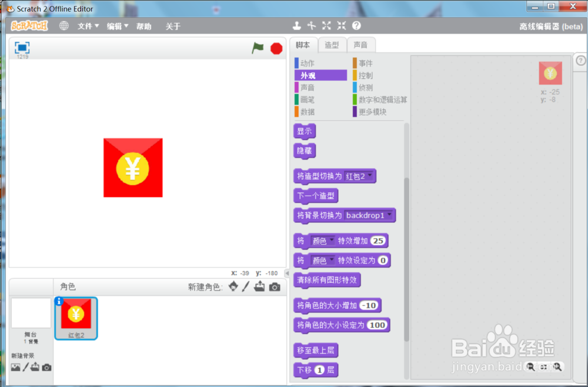
Task: Select the delete tool in toolbar
Action: [x=311, y=26]
